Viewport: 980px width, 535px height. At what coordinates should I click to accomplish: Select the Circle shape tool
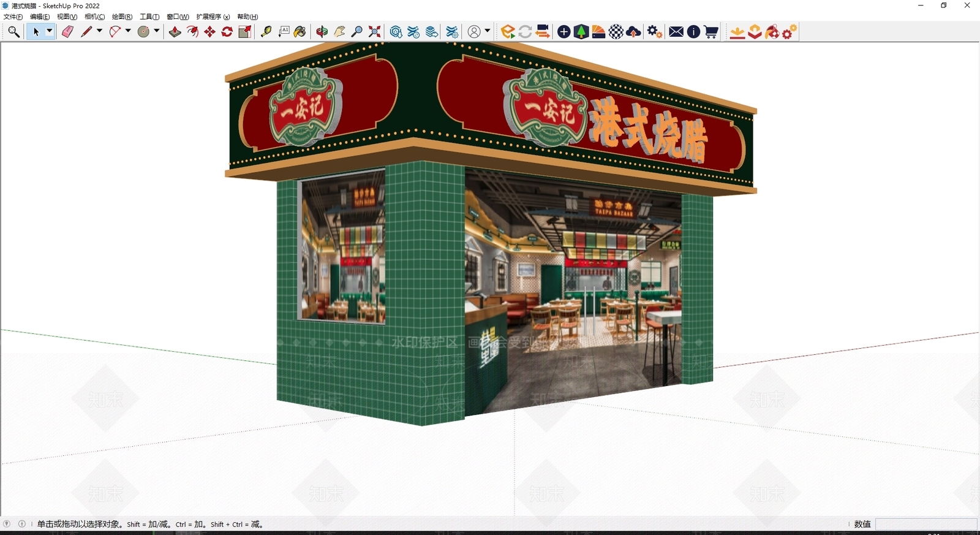click(144, 32)
